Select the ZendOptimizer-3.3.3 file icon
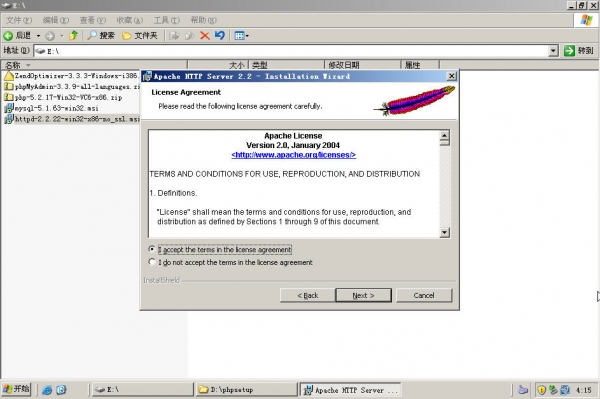The width and height of the screenshot is (600, 399). [8, 76]
